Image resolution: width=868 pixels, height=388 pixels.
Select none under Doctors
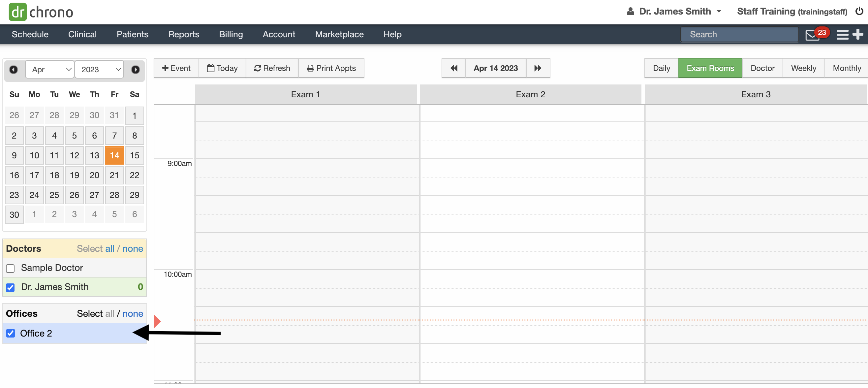pyautogui.click(x=133, y=249)
